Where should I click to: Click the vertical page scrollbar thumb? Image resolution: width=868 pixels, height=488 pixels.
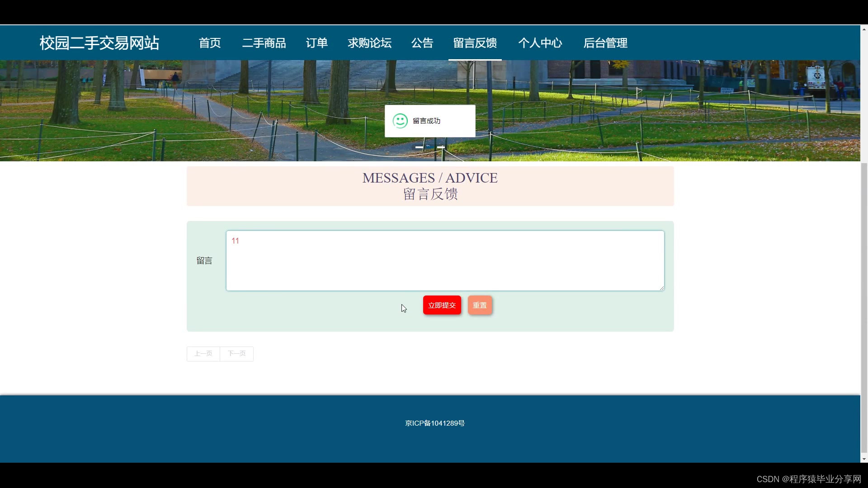coord(864,307)
